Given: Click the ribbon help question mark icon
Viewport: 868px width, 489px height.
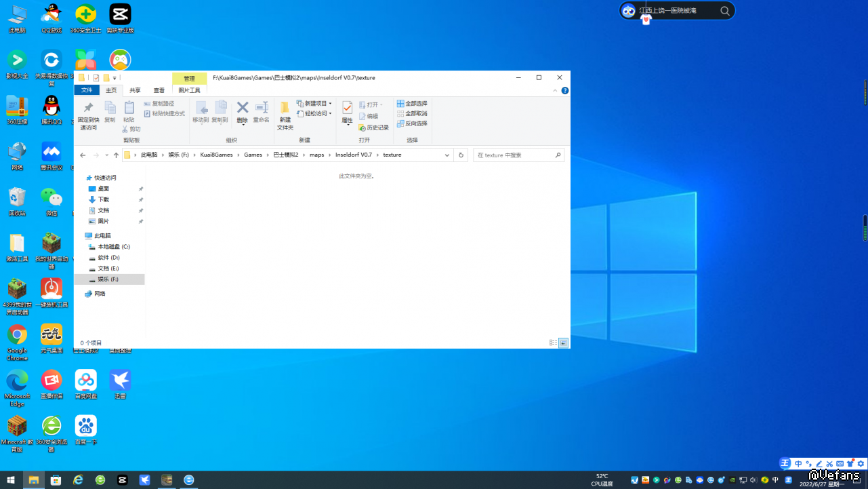Looking at the screenshot, I should click(564, 90).
